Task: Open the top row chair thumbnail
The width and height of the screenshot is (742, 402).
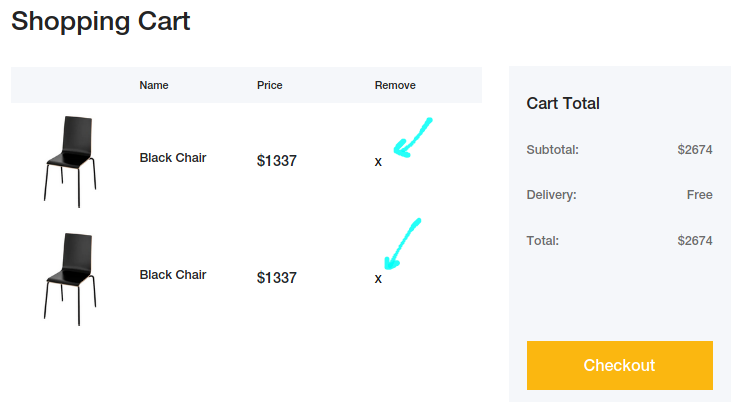Action: [70, 160]
